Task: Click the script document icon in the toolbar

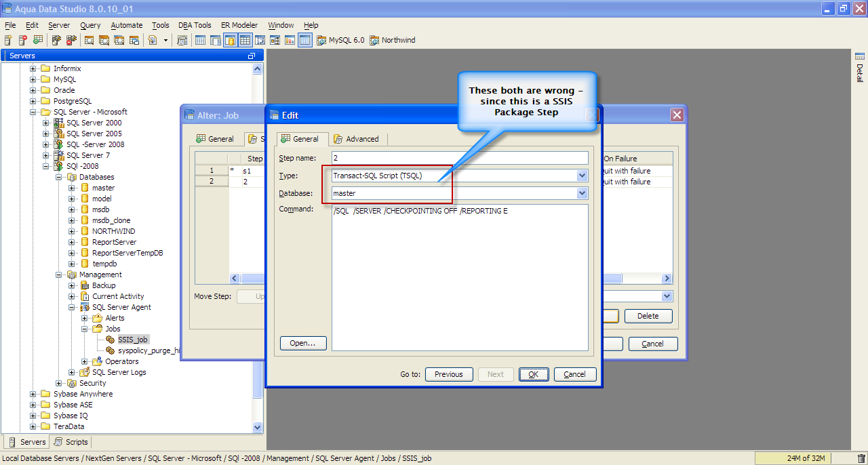Action: (153, 40)
